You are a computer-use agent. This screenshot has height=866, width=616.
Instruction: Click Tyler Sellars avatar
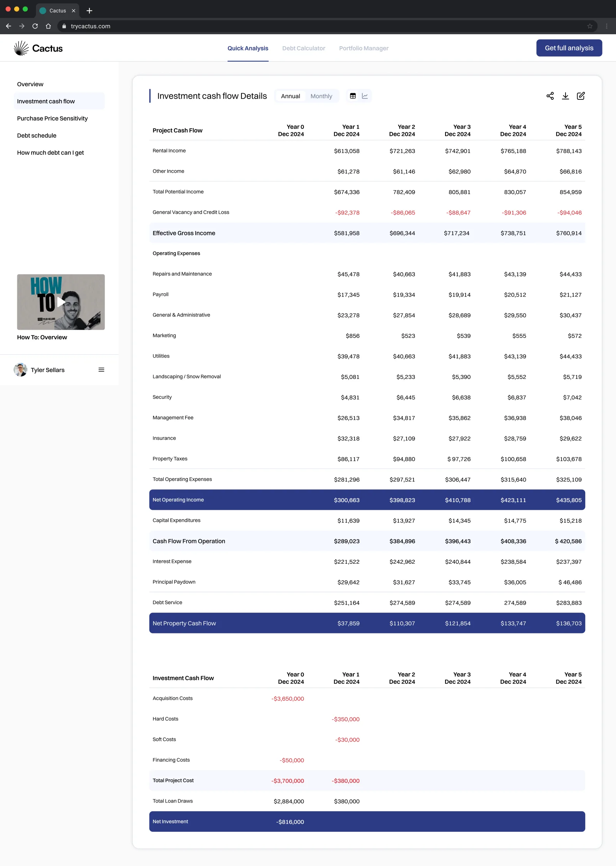20,370
